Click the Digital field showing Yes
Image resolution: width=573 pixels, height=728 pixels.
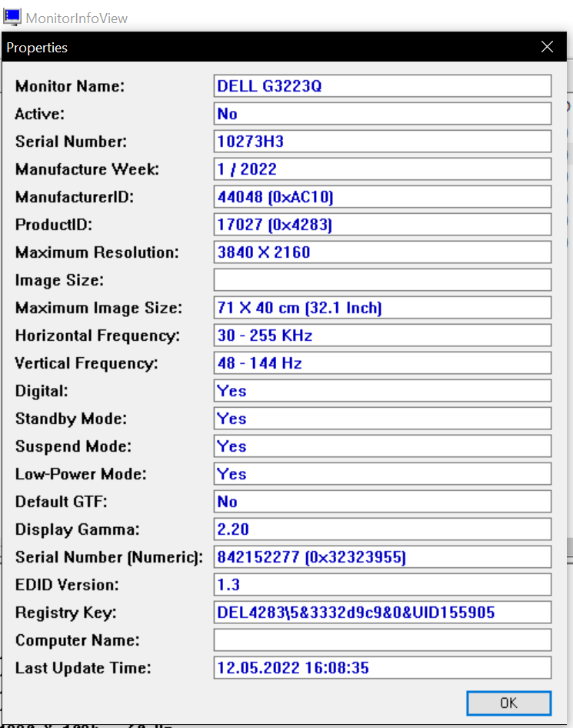tap(382, 390)
